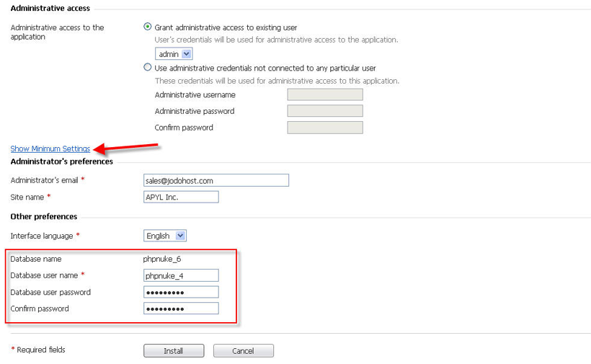Click the Install button
The image size is (591, 364).
tap(174, 351)
